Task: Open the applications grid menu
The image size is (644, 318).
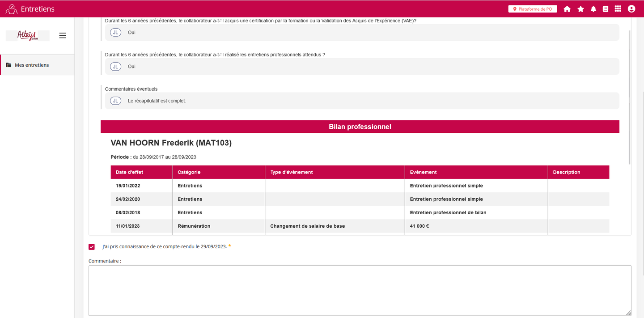Action: (618, 9)
